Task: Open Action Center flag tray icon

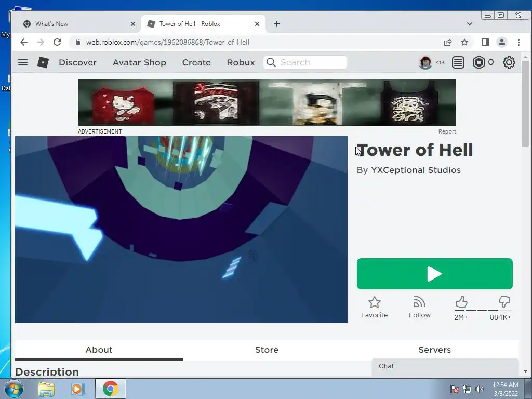Action: pos(455,389)
